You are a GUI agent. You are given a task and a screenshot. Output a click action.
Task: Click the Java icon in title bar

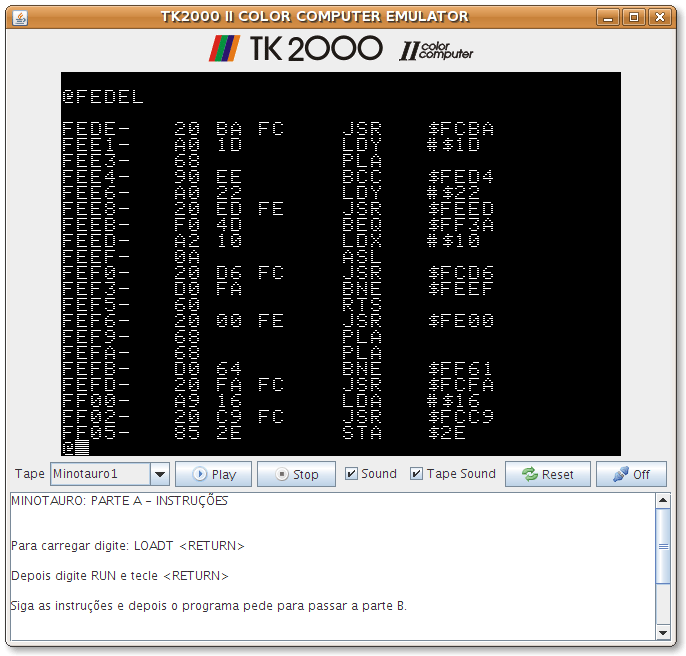tap(20, 18)
